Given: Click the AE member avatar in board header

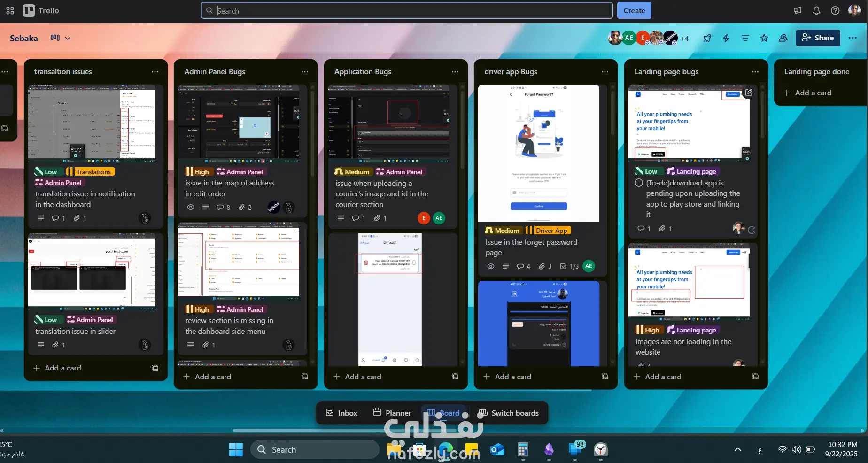Looking at the screenshot, I should 629,38.
